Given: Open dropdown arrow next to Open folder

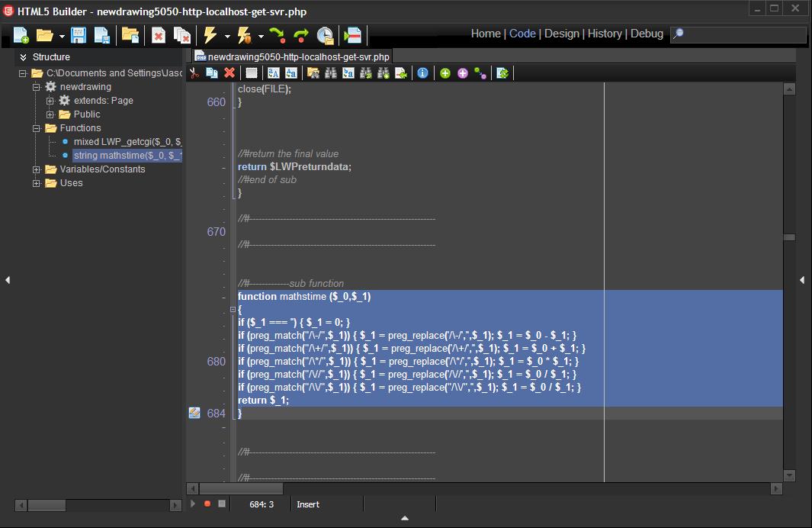Looking at the screenshot, I should tap(62, 37).
